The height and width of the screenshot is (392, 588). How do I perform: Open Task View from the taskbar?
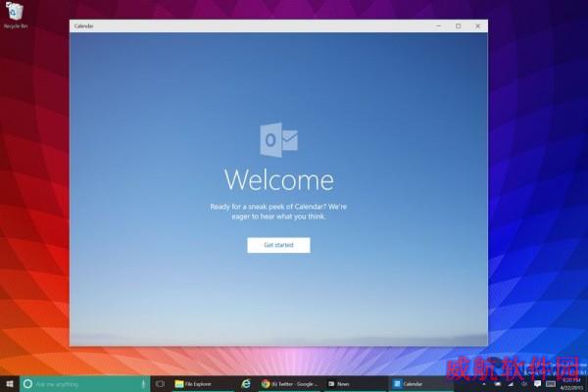(160, 384)
